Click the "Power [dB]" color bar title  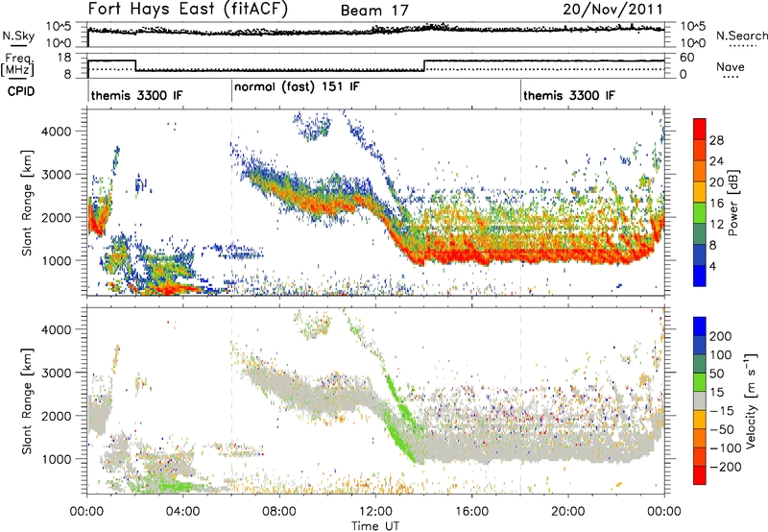click(732, 203)
